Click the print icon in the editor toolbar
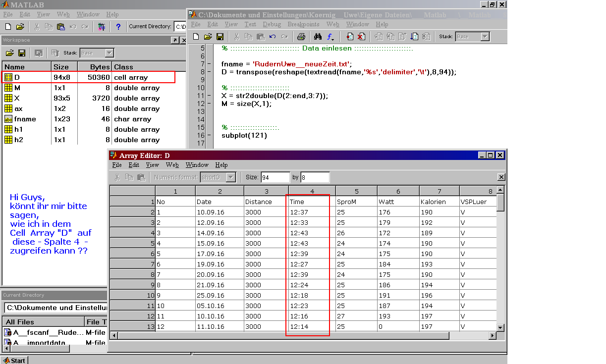 (301, 37)
